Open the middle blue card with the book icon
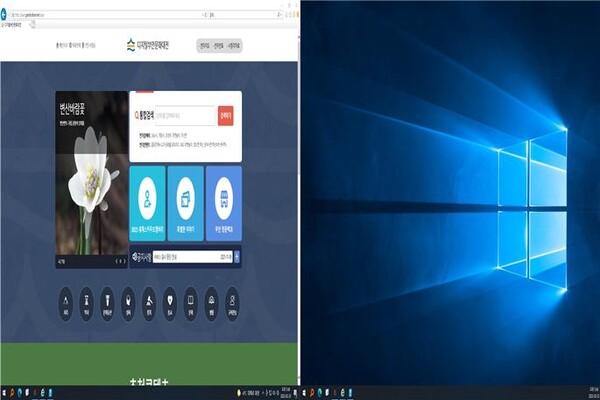Image resolution: width=600 pixels, height=400 pixels. (x=185, y=203)
